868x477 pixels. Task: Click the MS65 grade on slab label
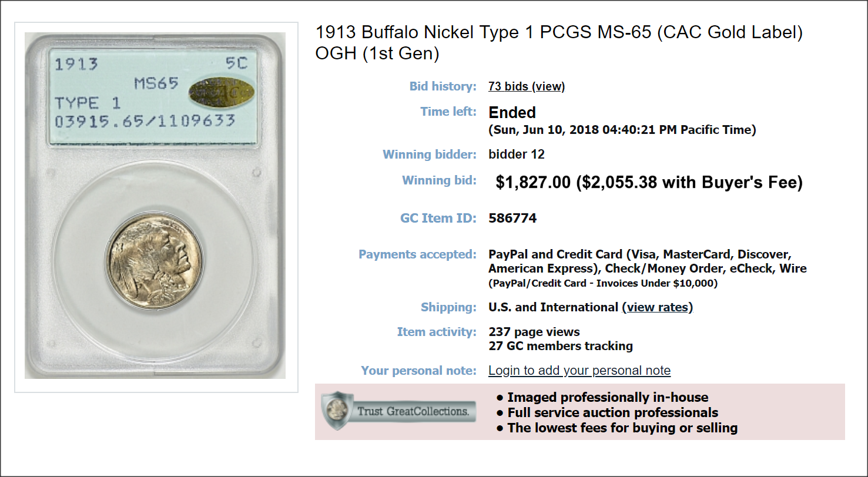[x=156, y=83]
